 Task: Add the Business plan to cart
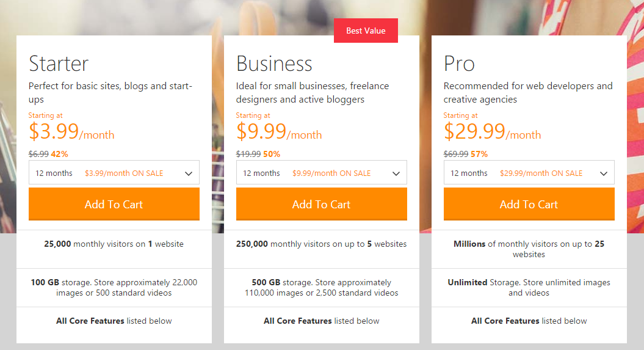[x=321, y=204]
